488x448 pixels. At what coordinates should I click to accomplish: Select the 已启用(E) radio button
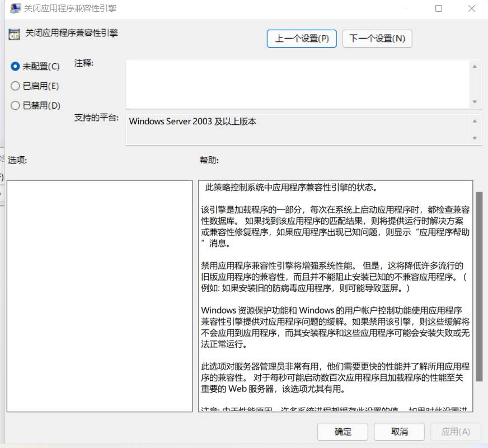point(16,86)
